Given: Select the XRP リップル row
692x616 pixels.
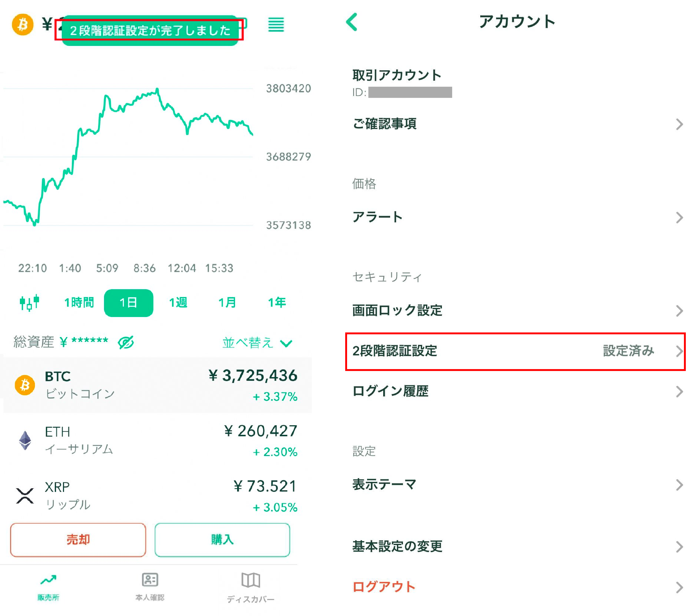Looking at the screenshot, I should click(156, 496).
